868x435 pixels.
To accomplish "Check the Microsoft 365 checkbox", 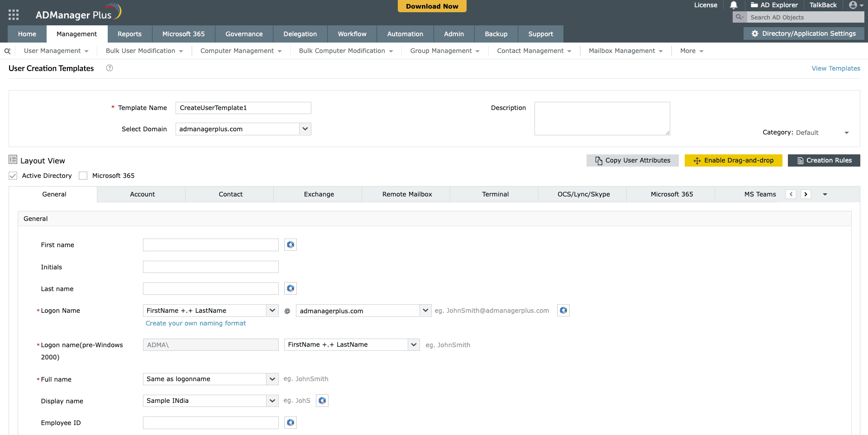I will (83, 176).
